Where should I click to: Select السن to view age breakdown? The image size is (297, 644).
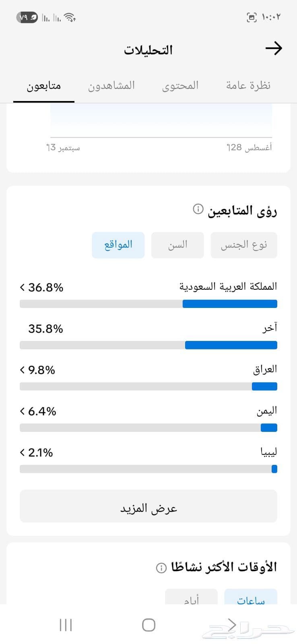click(177, 245)
